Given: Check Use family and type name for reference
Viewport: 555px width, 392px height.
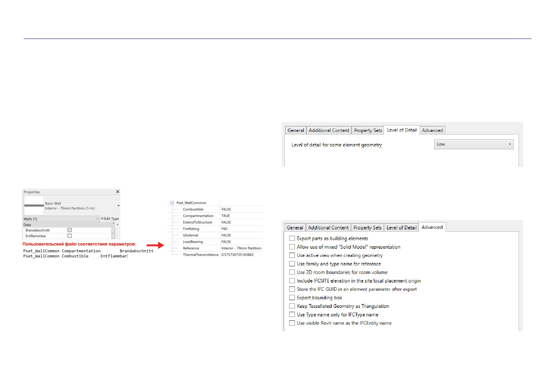Looking at the screenshot, I should tap(292, 264).
